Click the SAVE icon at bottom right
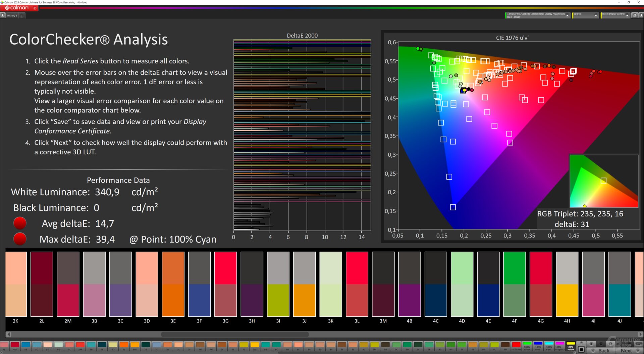Viewport: 644px width, 354px height. tap(639, 344)
